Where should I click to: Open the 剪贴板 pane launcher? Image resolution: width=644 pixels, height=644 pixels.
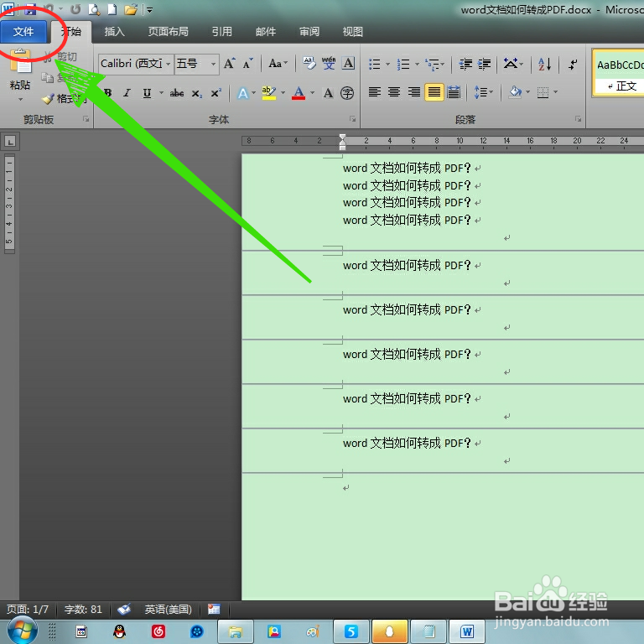click(x=86, y=119)
